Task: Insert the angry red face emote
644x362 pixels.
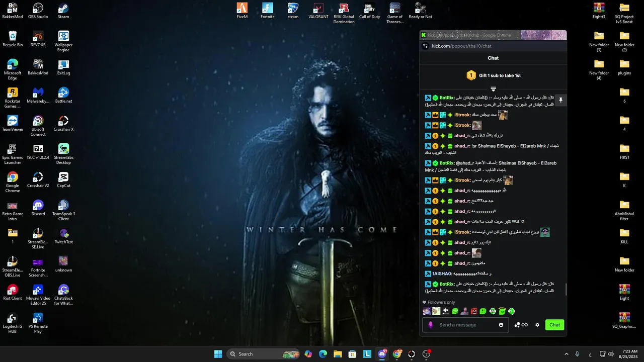Action: (x=474, y=311)
